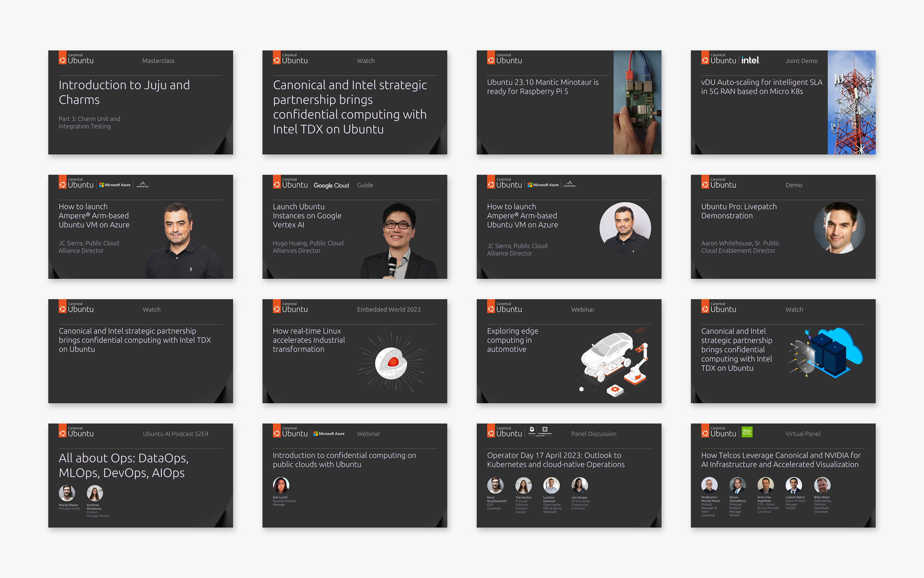Open 'Operator Day 17 April 2023' title
Viewport: 924px width, 578px height.
click(556, 460)
